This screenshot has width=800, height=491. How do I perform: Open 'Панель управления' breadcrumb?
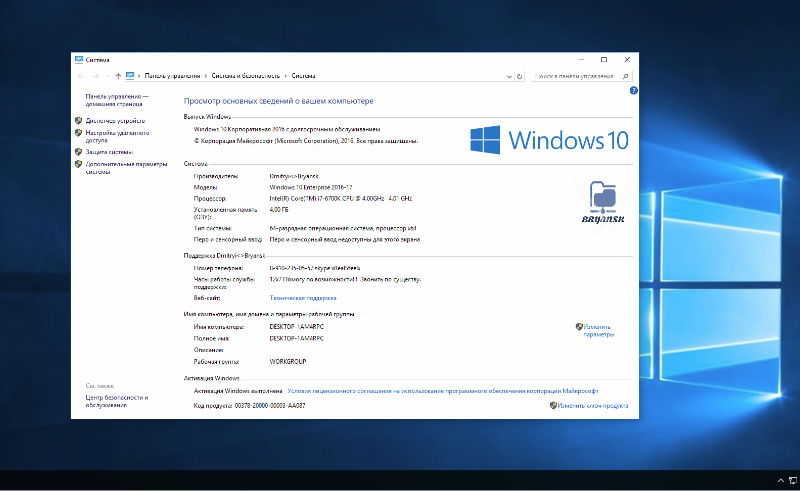(172, 76)
